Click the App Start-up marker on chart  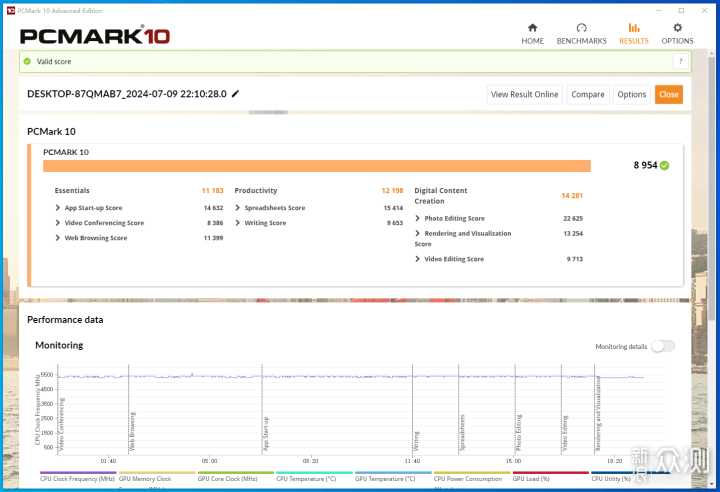pos(266,433)
